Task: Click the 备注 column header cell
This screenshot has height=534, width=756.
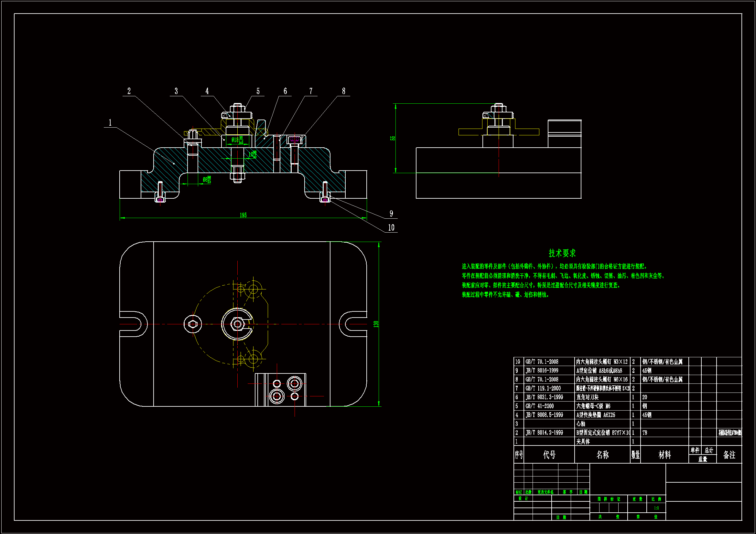Action: coord(729,455)
